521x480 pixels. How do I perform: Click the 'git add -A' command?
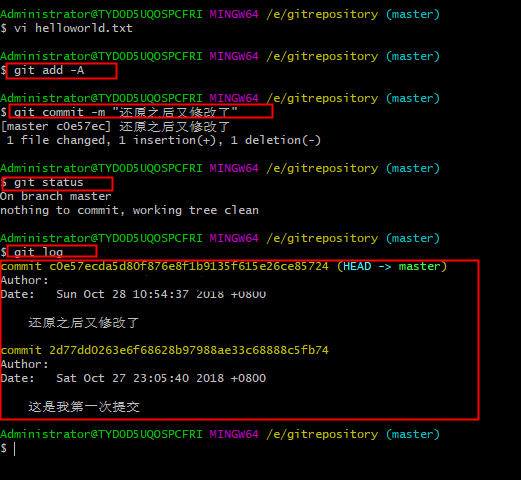pos(49,70)
